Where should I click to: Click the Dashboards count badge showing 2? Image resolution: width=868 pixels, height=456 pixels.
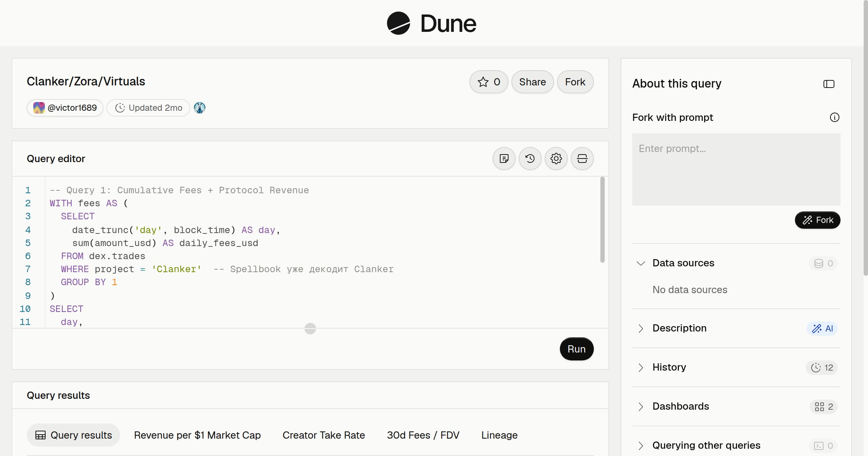click(x=824, y=406)
